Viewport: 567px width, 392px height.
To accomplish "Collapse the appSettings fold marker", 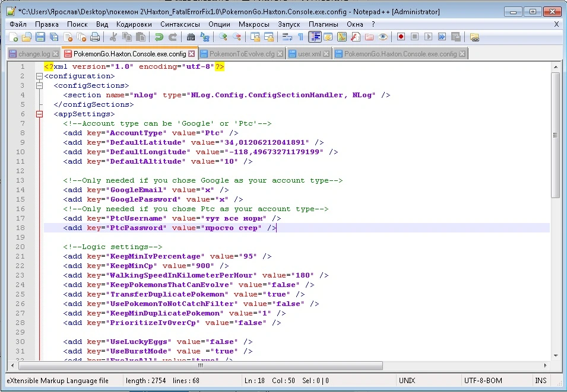I will (x=39, y=114).
